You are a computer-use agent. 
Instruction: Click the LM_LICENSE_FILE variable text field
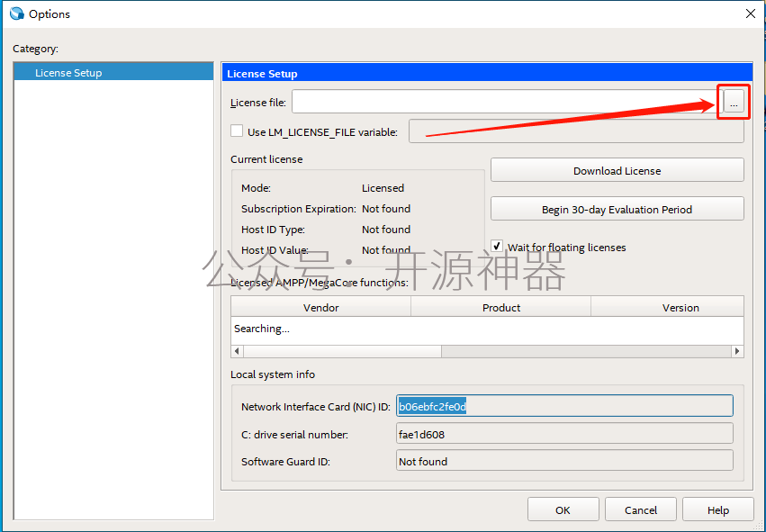click(x=576, y=131)
